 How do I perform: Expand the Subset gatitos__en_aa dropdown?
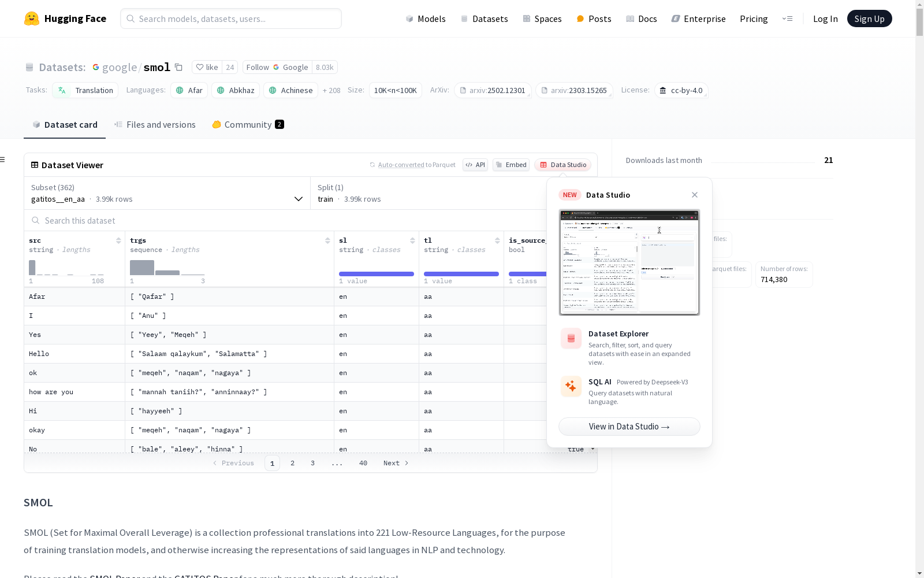pyautogui.click(x=167, y=193)
